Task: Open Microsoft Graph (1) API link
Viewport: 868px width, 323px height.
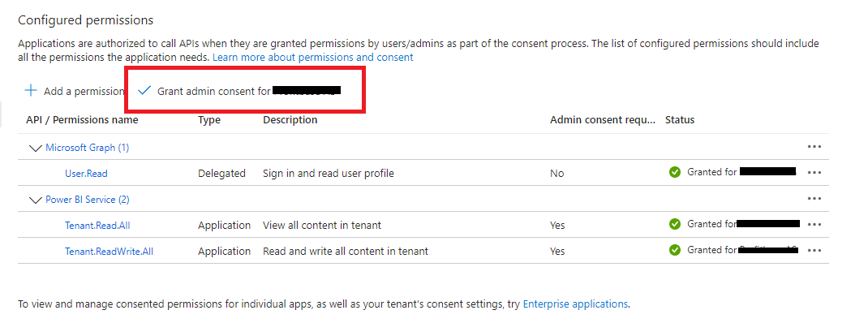Action: [87, 148]
